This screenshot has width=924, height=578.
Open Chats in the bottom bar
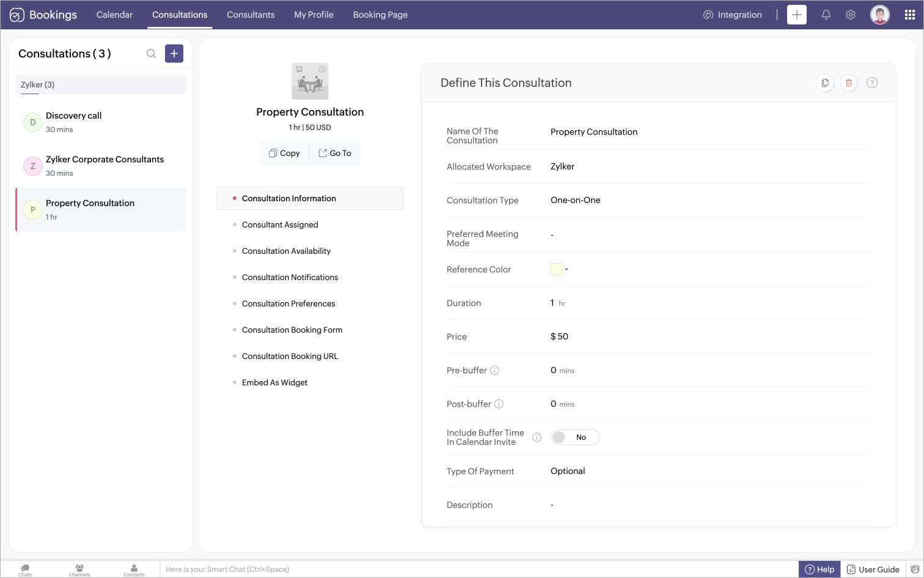25,570
